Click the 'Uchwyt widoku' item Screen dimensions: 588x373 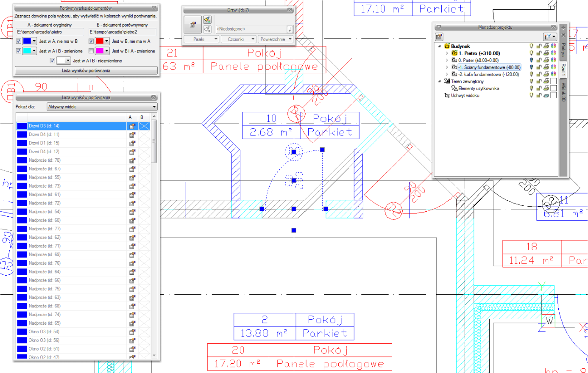(x=465, y=96)
